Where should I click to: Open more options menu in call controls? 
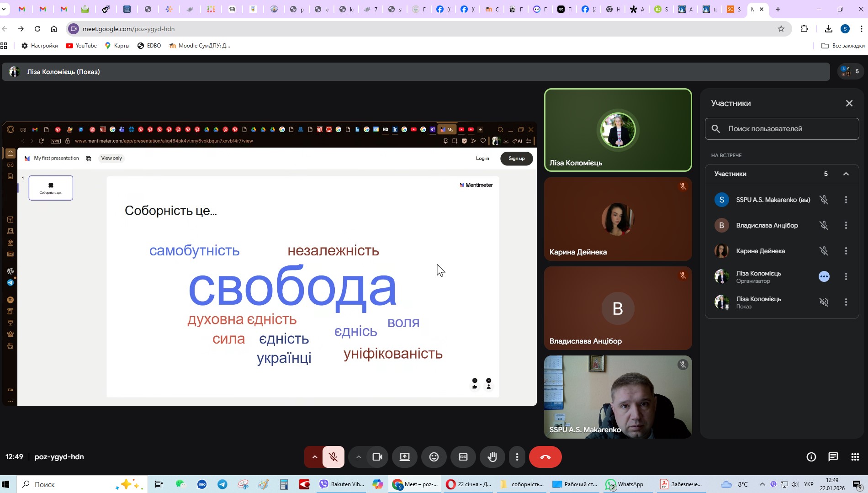coord(517,457)
